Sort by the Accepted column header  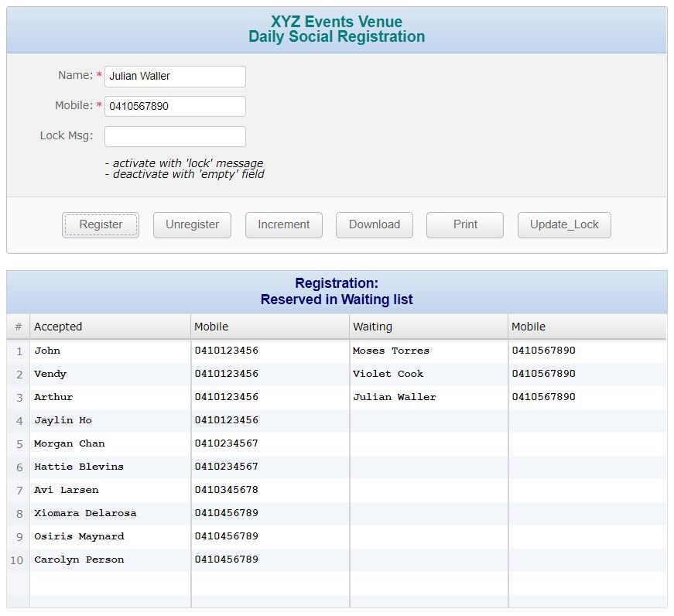(110, 327)
